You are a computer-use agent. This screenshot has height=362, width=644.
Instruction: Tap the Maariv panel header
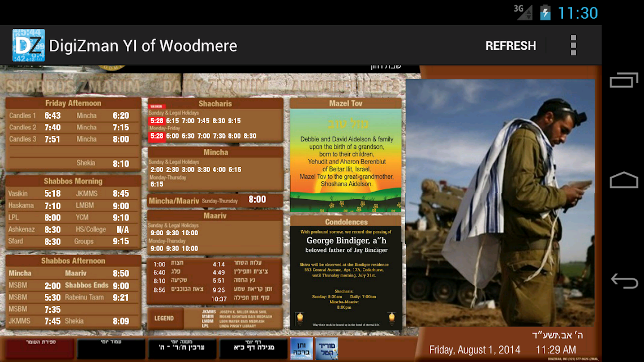pos(215,216)
